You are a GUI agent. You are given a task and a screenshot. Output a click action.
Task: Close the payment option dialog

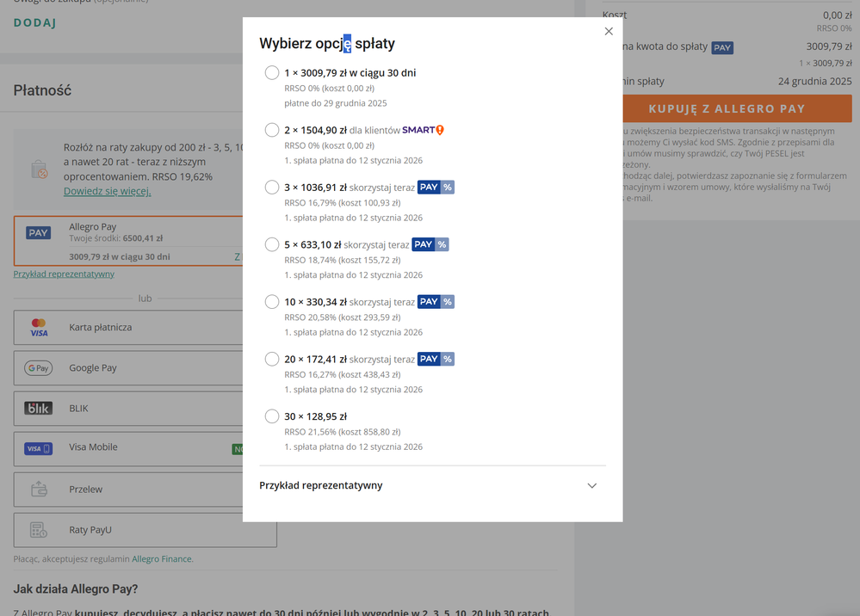click(609, 31)
